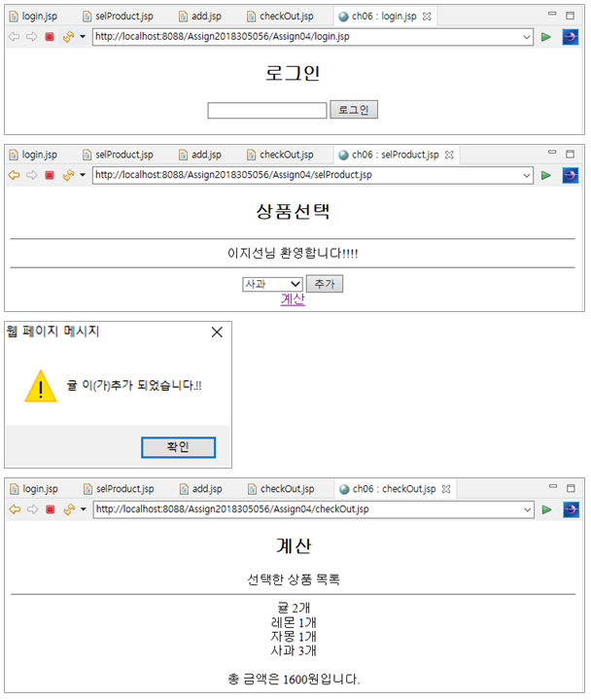Screen dimensions: 591x700
Task: Close the 'ch06 : checkOut.jsp' browser tab
Action: 446,489
